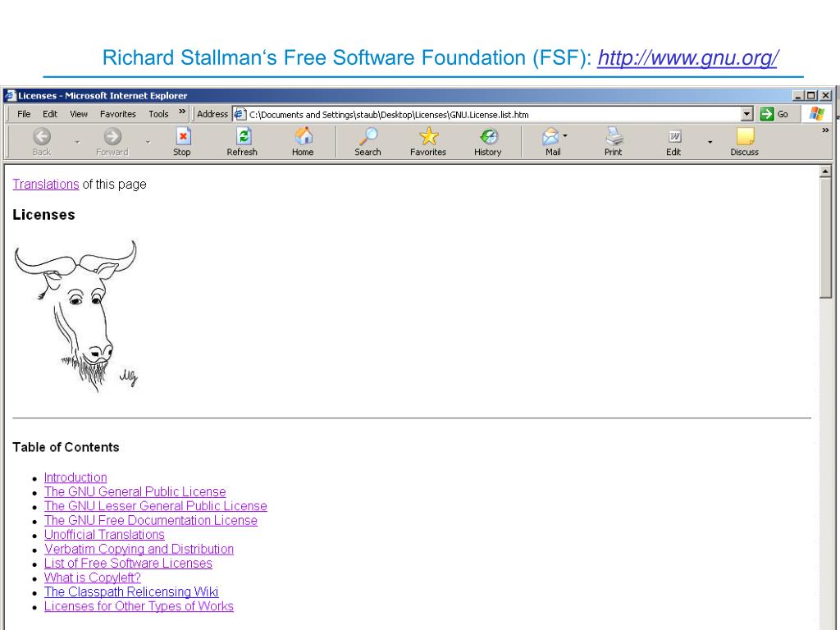Expand the Back button history dropdown
The height and width of the screenshot is (630, 840).
tap(77, 142)
